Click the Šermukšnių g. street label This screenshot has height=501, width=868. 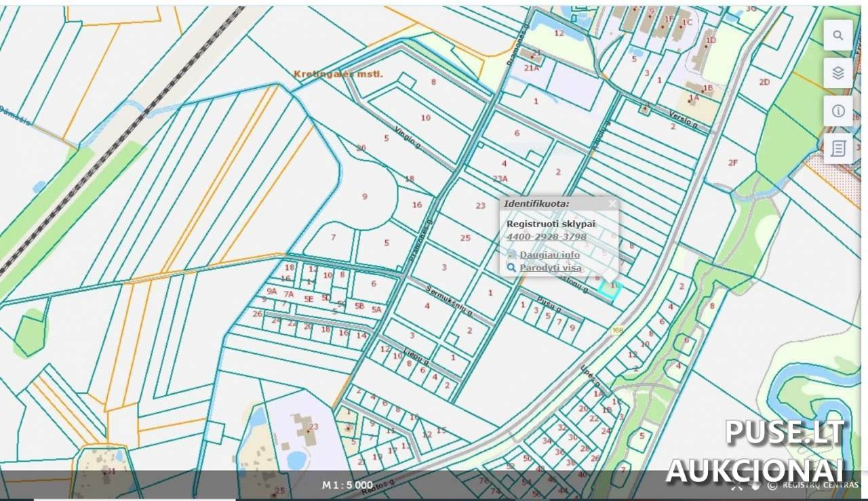pos(449,300)
